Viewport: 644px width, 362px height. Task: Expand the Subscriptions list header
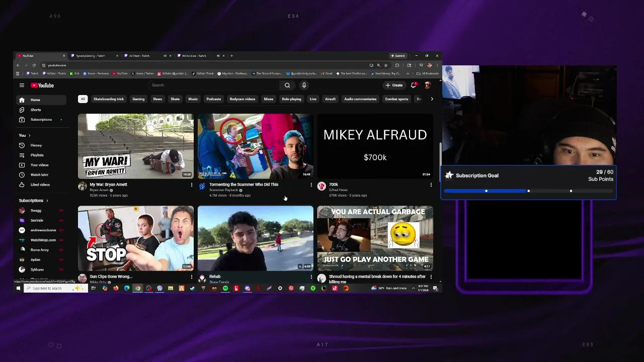(x=33, y=201)
